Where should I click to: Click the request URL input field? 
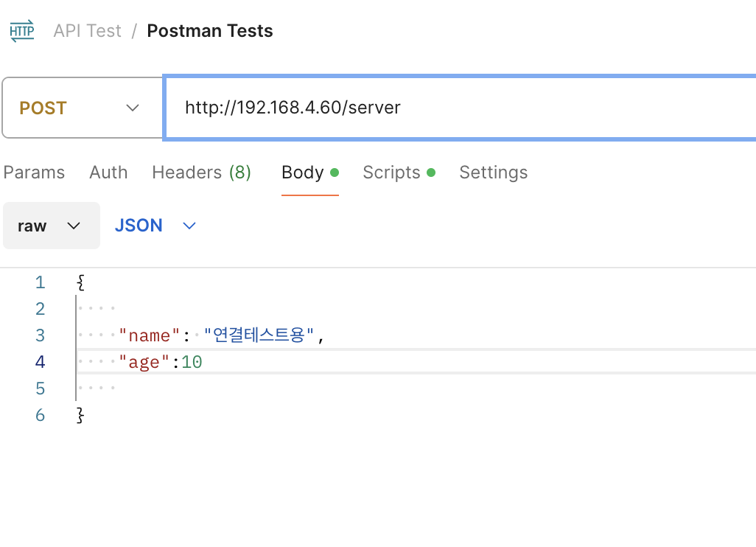coord(457,108)
